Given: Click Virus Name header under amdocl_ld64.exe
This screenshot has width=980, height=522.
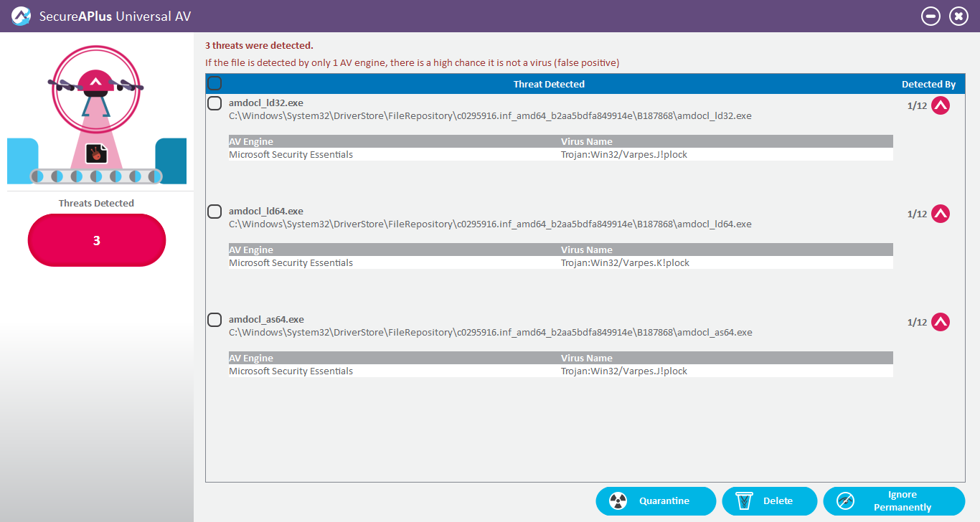Looking at the screenshot, I should pyautogui.click(x=587, y=250).
